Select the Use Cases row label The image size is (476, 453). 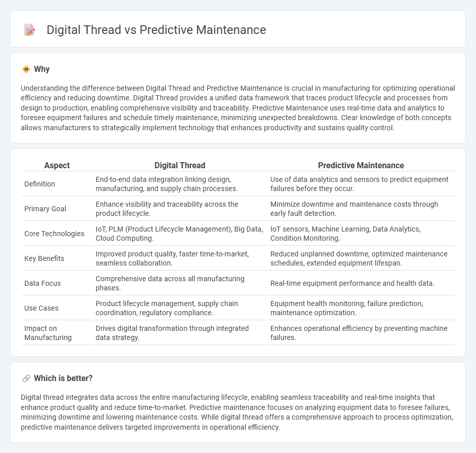point(42,309)
